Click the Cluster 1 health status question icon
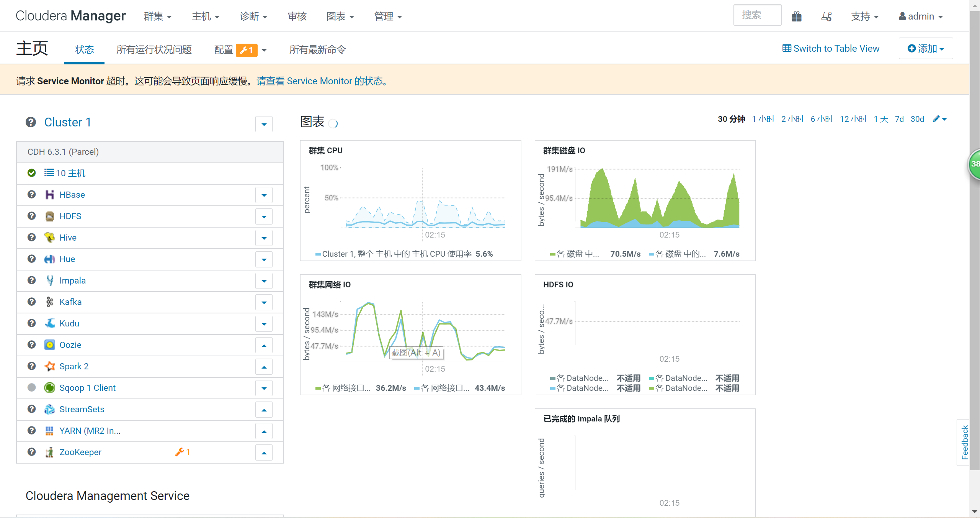 click(x=31, y=122)
